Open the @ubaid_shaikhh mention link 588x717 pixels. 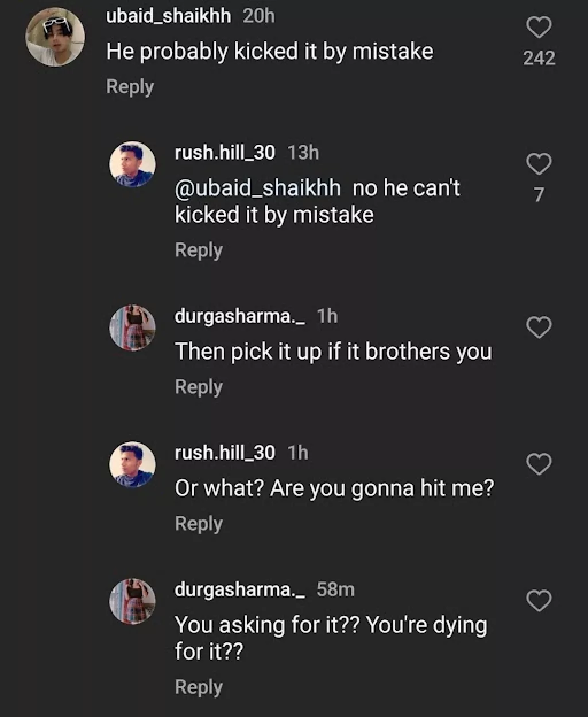257,188
